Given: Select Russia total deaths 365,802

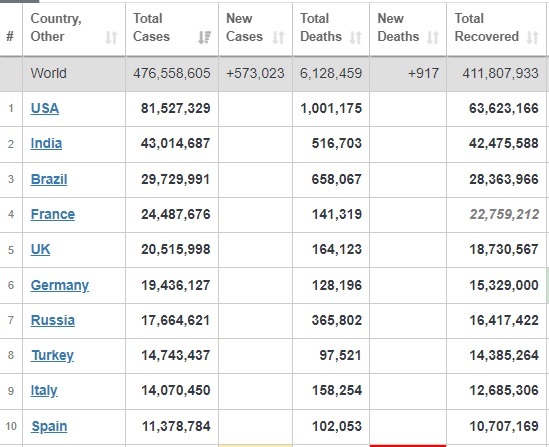Looking at the screenshot, I should 337,321.
